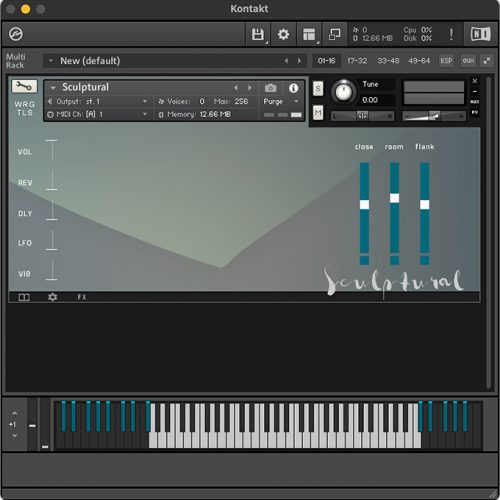Switch to 49-64 instrument page

419,61
